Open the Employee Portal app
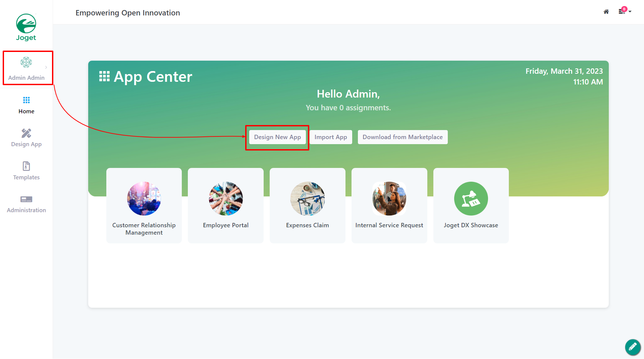The width and height of the screenshot is (644, 359). tap(226, 205)
